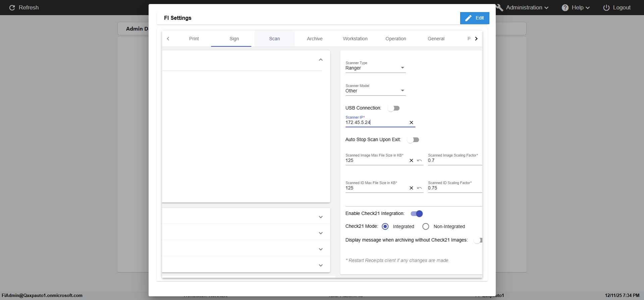Select Non-Integrated Check21 mode
This screenshot has width=644, height=300.
point(426,226)
